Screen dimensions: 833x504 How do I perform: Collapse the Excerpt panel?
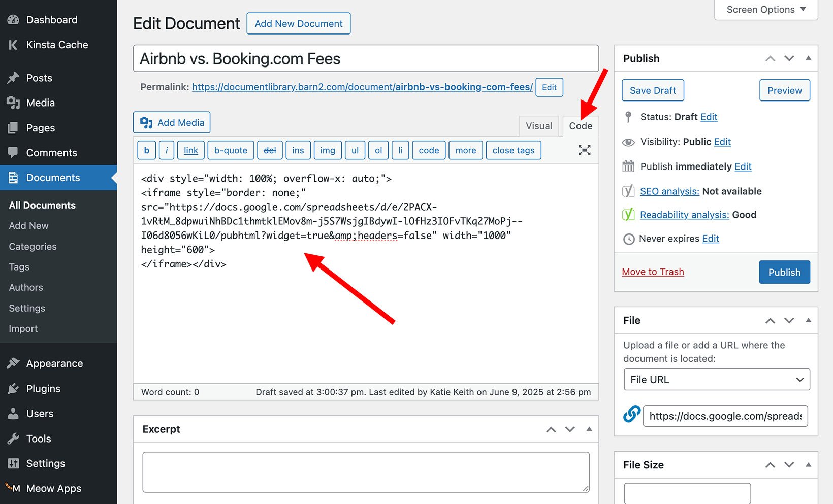(589, 429)
